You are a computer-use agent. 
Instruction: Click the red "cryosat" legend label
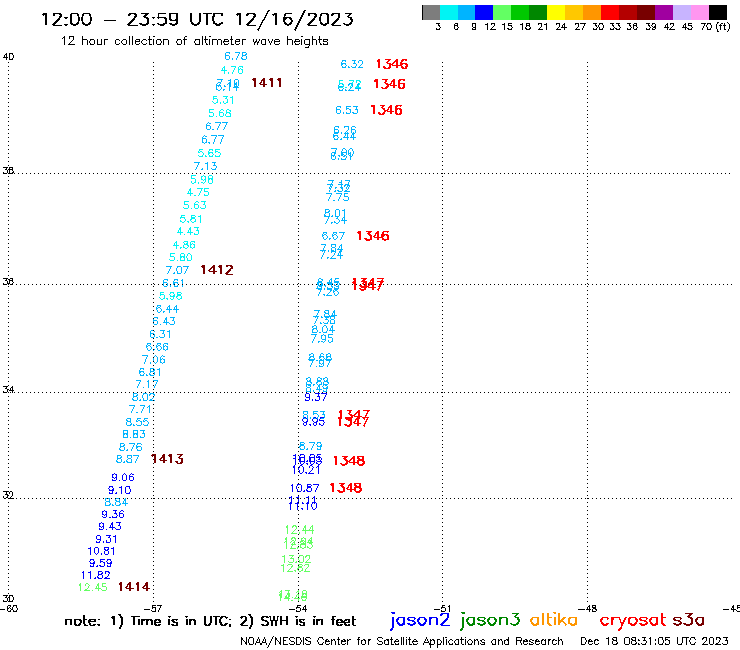tap(633, 620)
